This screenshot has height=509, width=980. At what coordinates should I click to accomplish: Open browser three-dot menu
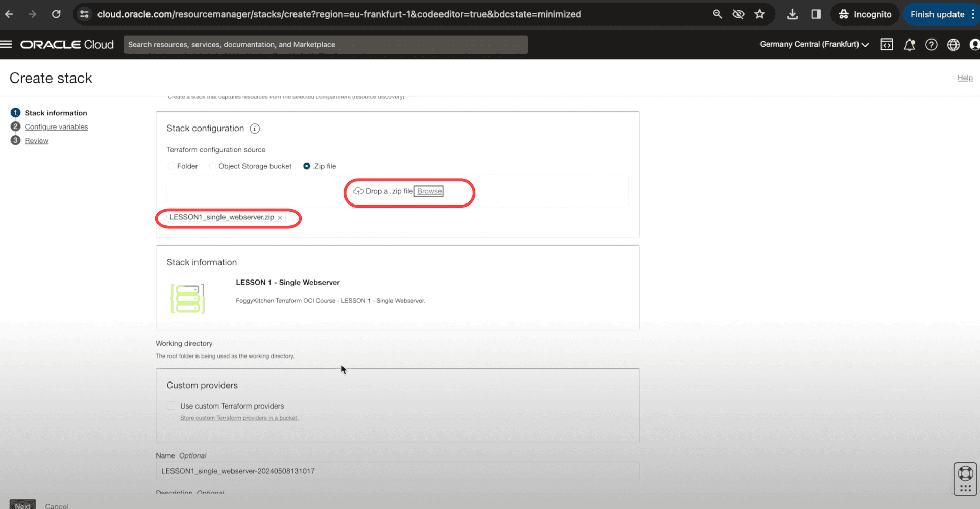pyautogui.click(x=974, y=14)
